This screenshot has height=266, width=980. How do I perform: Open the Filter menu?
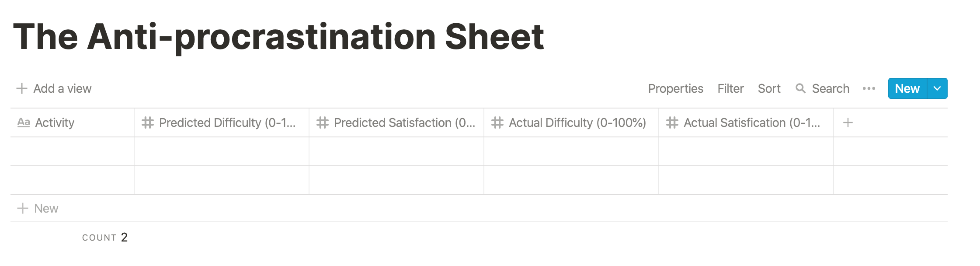[730, 89]
